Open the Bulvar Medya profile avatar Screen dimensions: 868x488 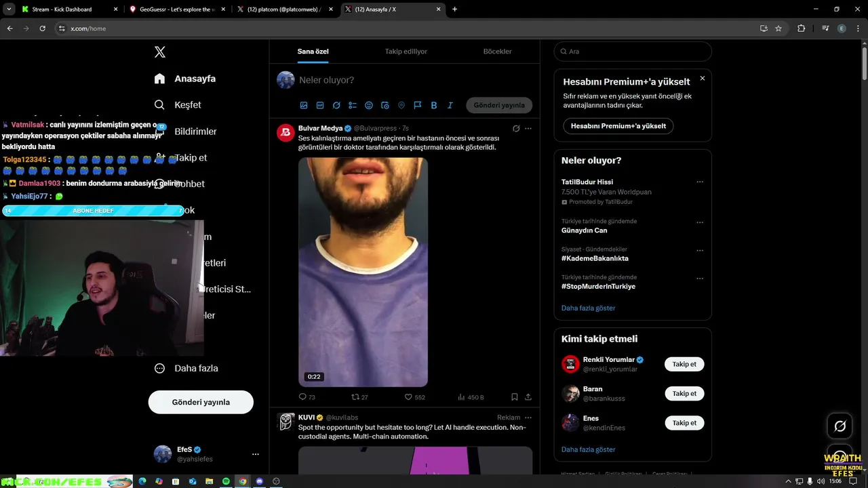[285, 132]
